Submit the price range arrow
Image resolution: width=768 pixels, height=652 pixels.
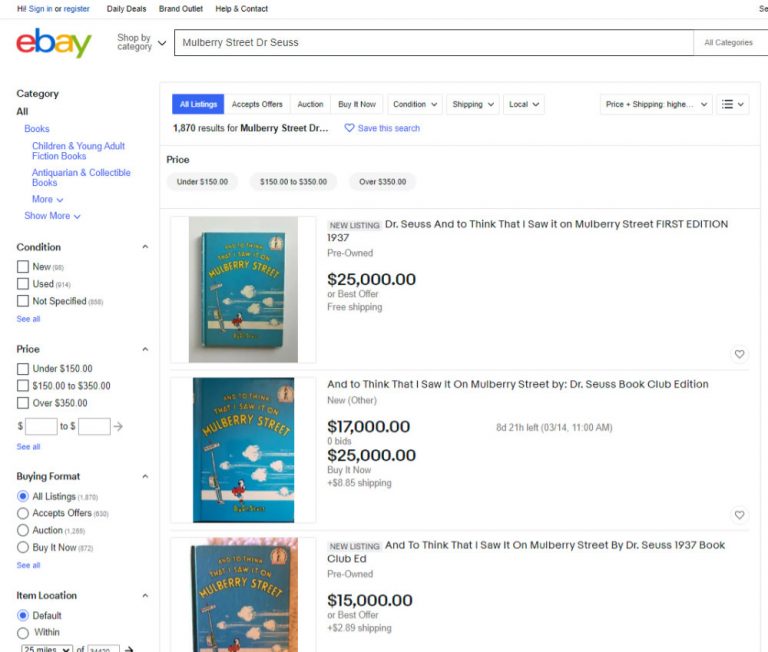pos(118,426)
